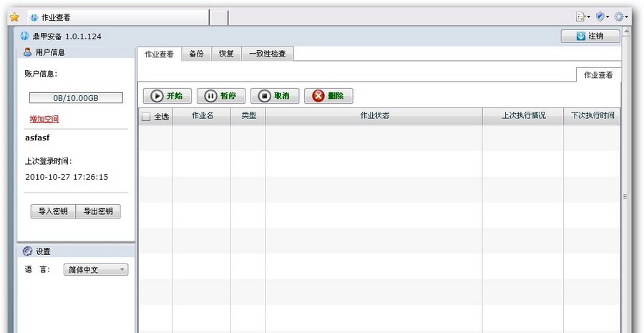The image size is (644, 333).
Task: Click the 开始 start button
Action: pos(167,96)
